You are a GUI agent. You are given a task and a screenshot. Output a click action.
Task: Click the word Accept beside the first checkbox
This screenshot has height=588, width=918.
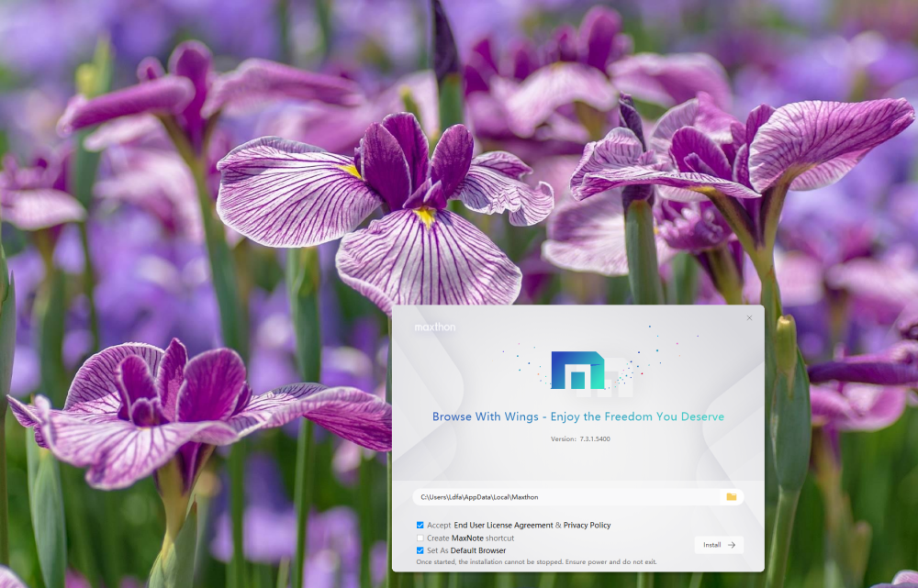tap(439, 526)
